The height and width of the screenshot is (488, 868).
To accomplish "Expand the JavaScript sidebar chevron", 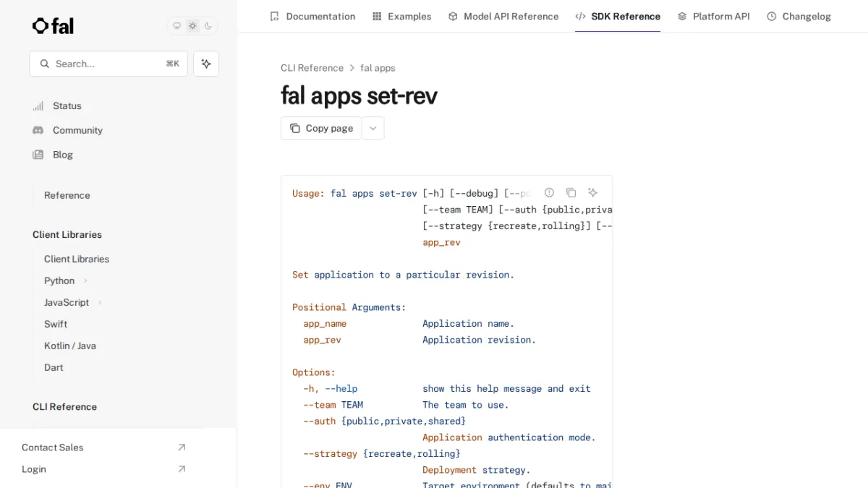I will pos(100,302).
